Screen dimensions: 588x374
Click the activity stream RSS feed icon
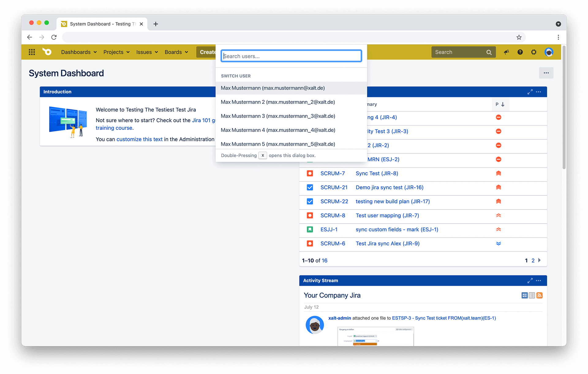pyautogui.click(x=539, y=295)
